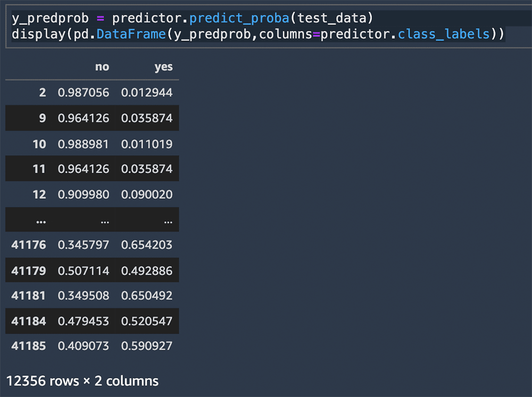Click the value 0.654203 in row 41176
Image resolution: width=532 pixels, height=397 pixels.
[x=147, y=245]
